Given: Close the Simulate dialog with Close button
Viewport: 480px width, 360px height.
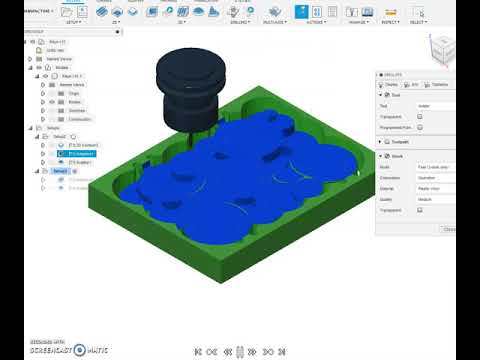Looking at the screenshot, I should [x=448, y=229].
